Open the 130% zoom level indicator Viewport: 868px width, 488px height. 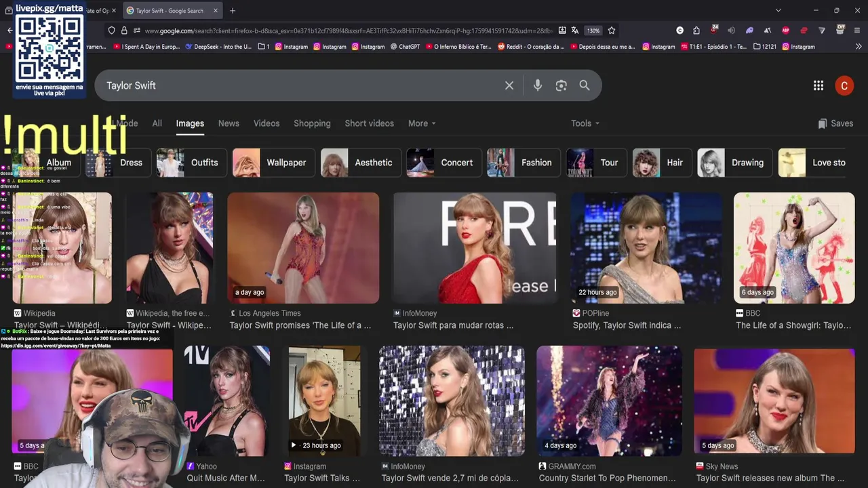pyautogui.click(x=593, y=30)
